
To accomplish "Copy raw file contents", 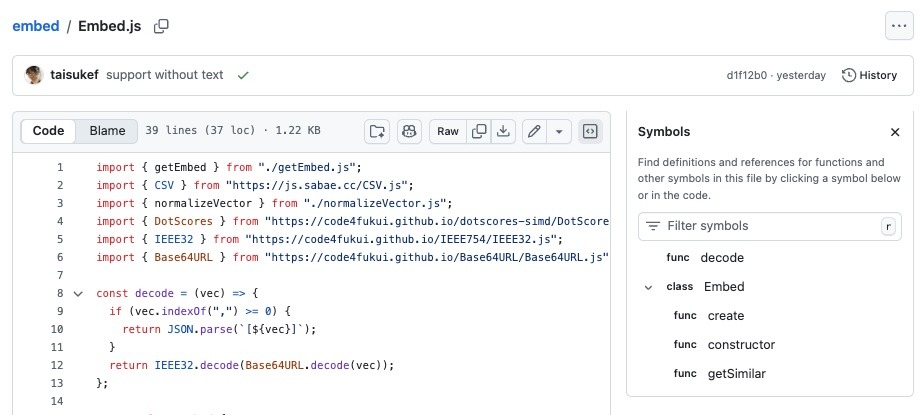I will coord(479,131).
